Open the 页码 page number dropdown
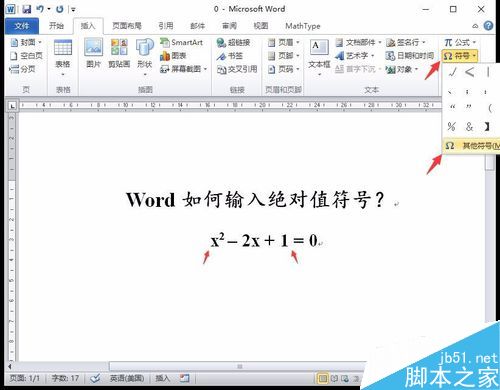500x390 pixels. 283,69
